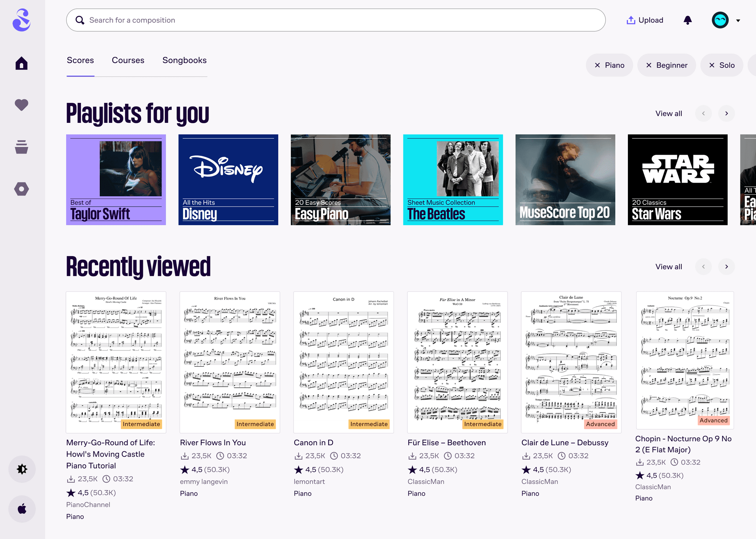
Task: Open Für Elise score thumbnail
Action: pos(457,362)
